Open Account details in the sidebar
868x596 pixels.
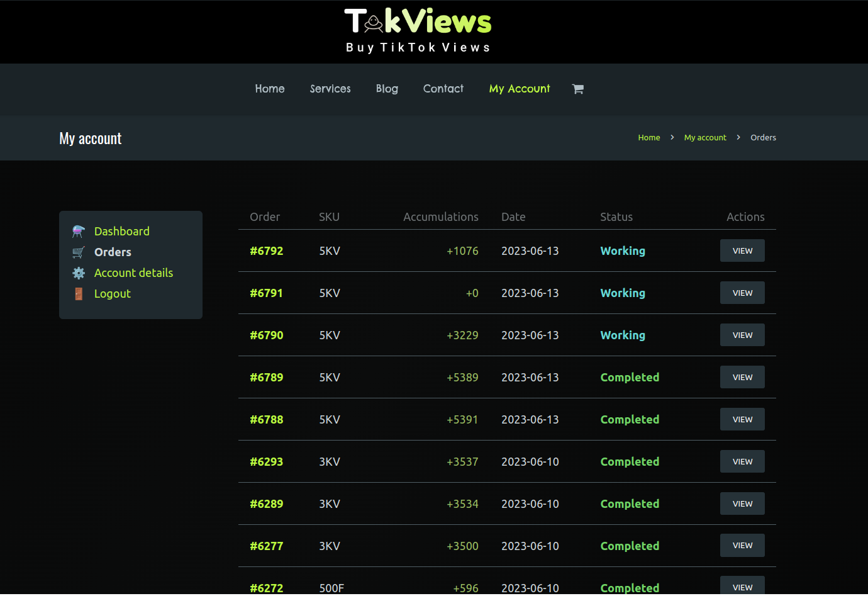tap(133, 273)
